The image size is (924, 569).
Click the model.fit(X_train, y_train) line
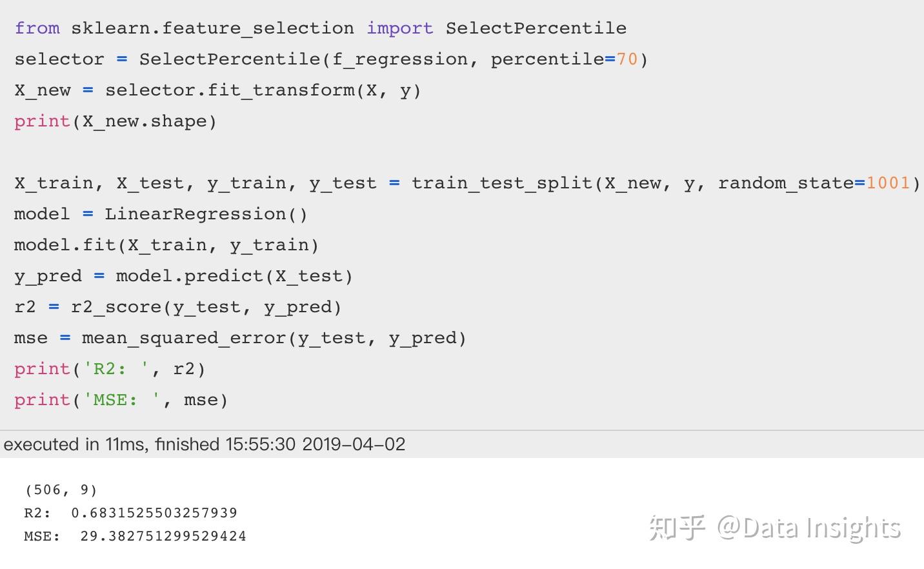point(166,245)
